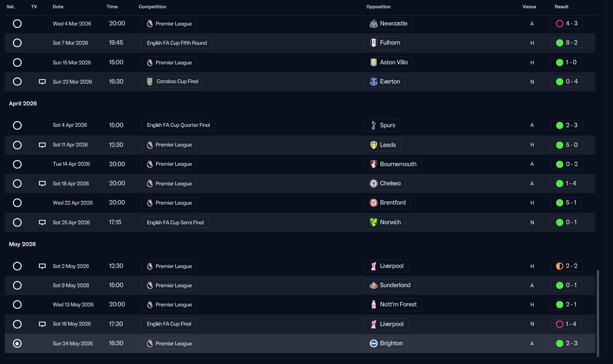Click the TV icon on the 16 May FA Cup Final row
The height and width of the screenshot is (364, 613).
(42, 324)
